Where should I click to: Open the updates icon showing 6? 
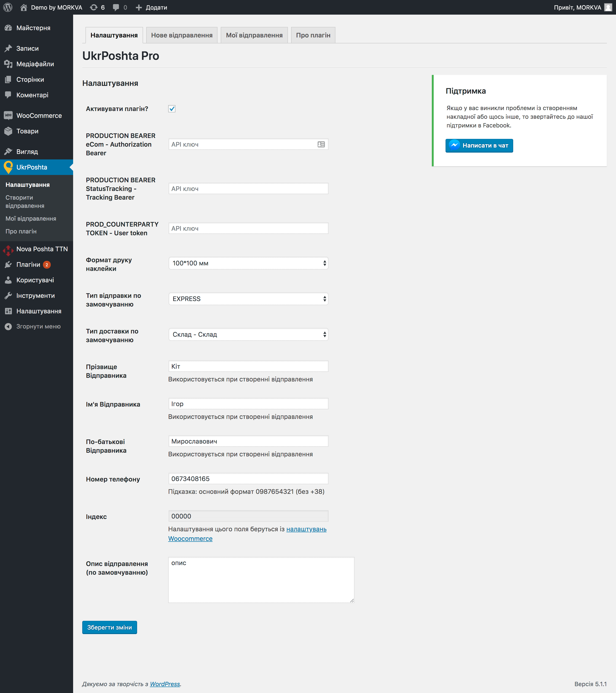click(x=94, y=7)
